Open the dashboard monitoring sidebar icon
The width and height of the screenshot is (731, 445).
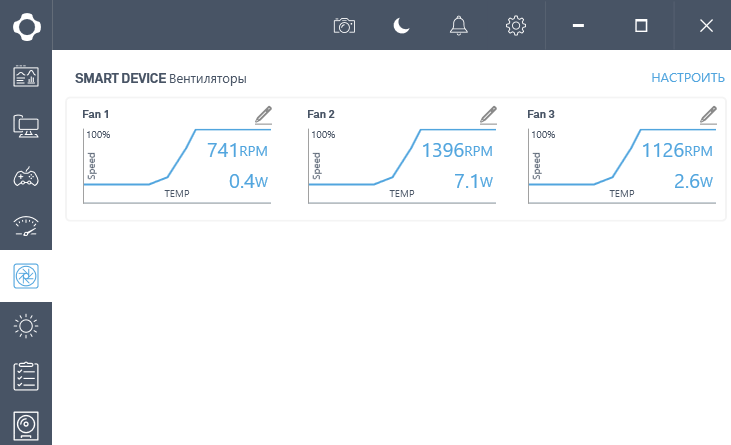coord(26,76)
